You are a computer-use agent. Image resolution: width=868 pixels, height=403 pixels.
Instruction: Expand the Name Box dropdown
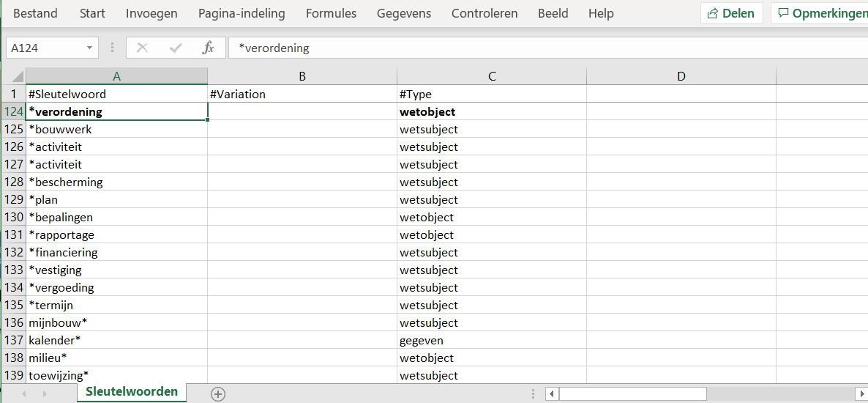90,48
